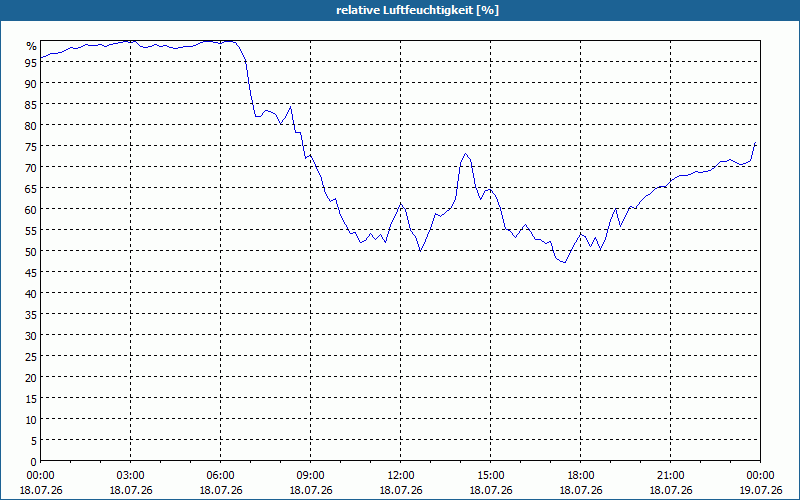Click the y-axis value '5'
This screenshot has height=500, width=800.
[x=34, y=440]
